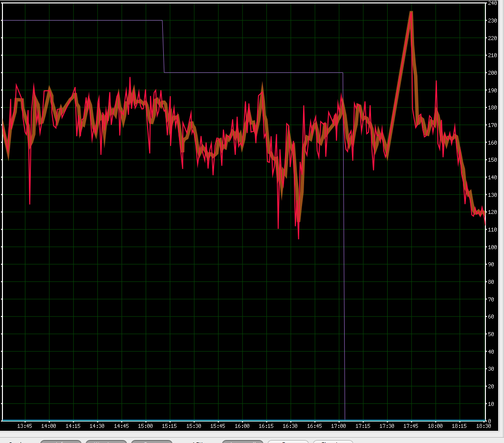Click the tall peak near 17:45
The width and height of the screenshot is (504, 443).
pos(411,13)
